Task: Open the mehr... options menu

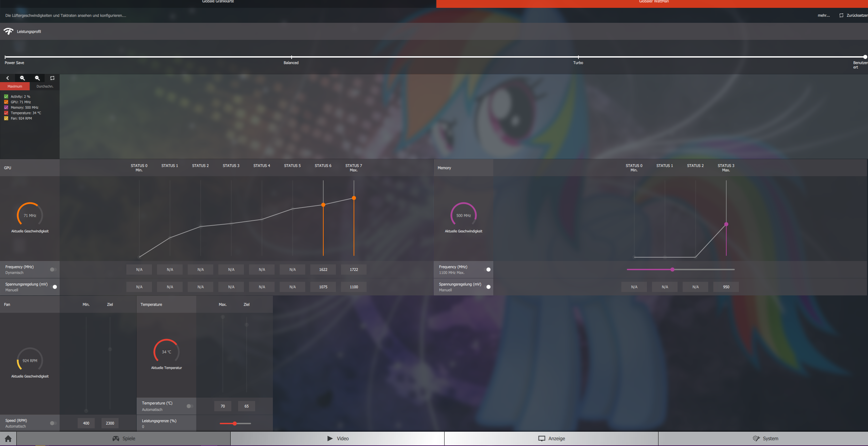Action: click(823, 15)
